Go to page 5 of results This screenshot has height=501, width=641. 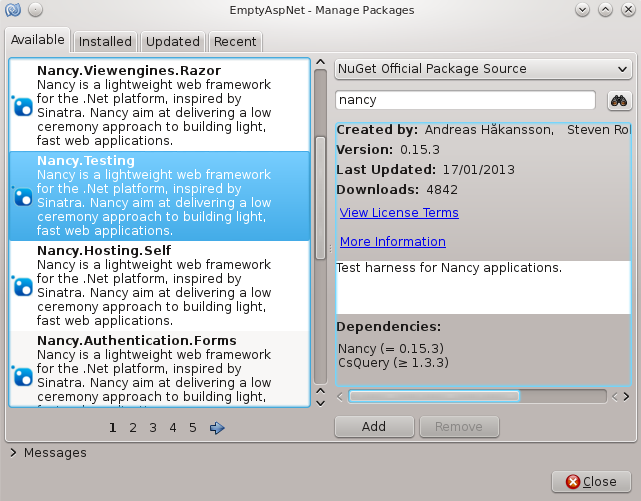coord(193,428)
